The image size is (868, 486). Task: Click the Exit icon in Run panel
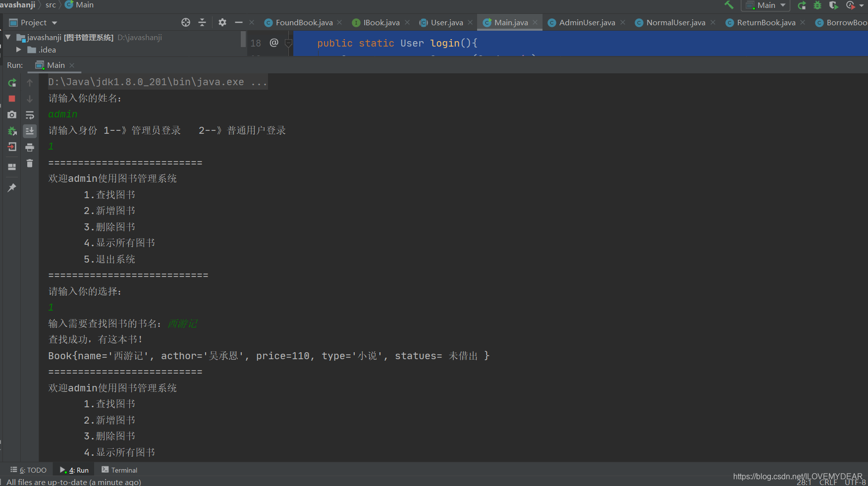pyautogui.click(x=12, y=147)
